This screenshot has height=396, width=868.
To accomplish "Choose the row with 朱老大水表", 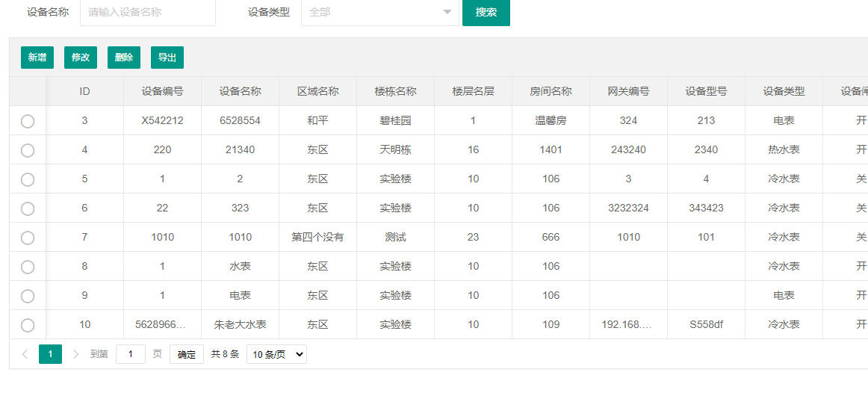I will (x=28, y=325).
